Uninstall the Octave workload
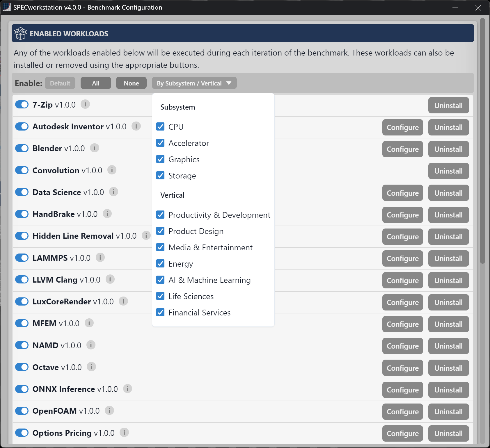The height and width of the screenshot is (448, 490). tap(448, 368)
